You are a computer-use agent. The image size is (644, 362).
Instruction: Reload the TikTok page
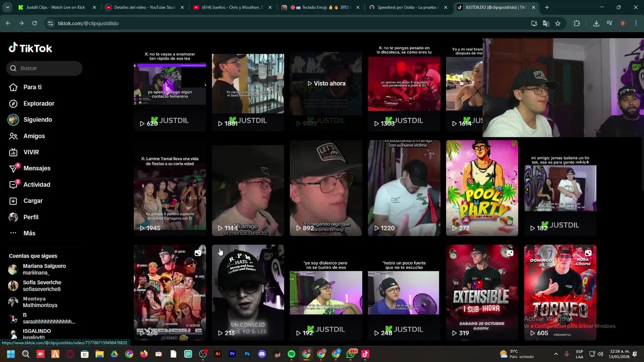click(x=34, y=23)
